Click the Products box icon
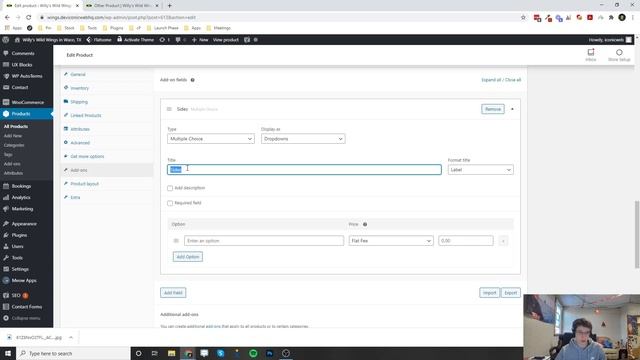 pyautogui.click(x=6, y=114)
